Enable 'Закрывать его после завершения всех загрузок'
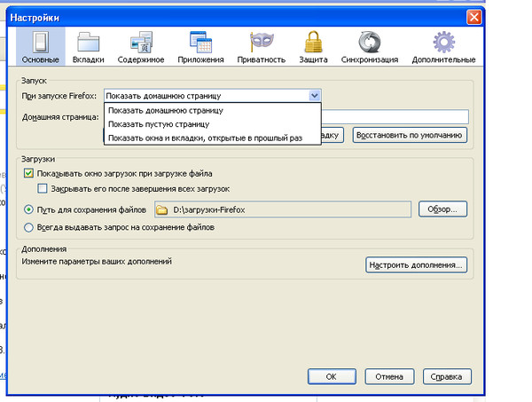The height and width of the screenshot is (402, 532). coord(43,188)
